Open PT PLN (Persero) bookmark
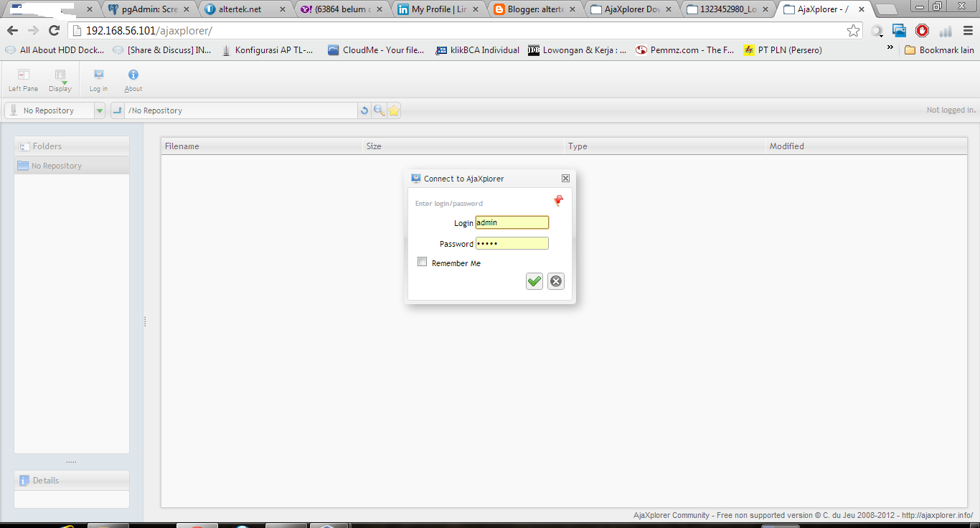 click(x=783, y=50)
